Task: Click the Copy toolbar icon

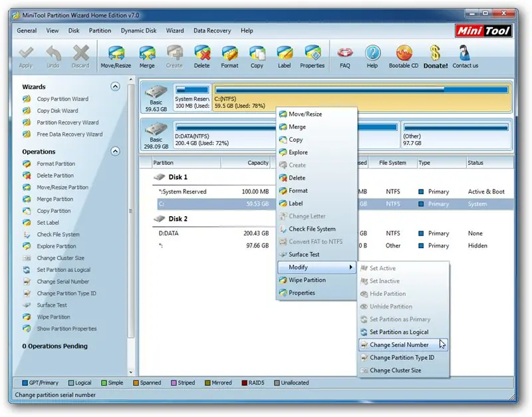Action: click(x=257, y=57)
